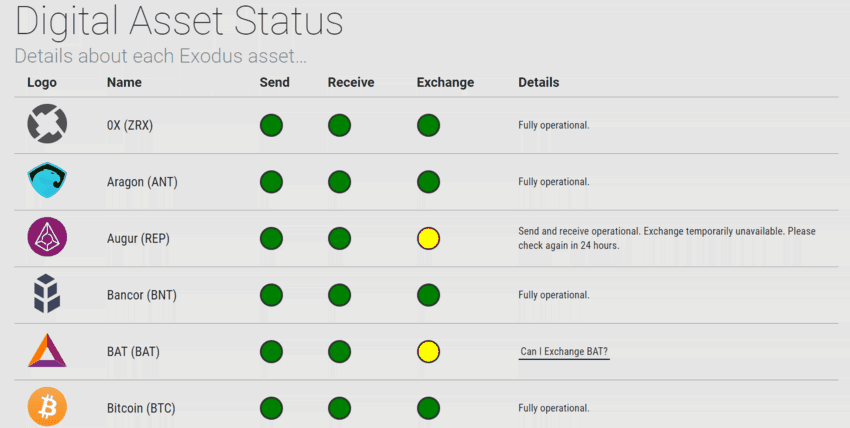Select the orange Bitcoin (BTC) logo
Viewport: 850px width, 428px height.
46,408
